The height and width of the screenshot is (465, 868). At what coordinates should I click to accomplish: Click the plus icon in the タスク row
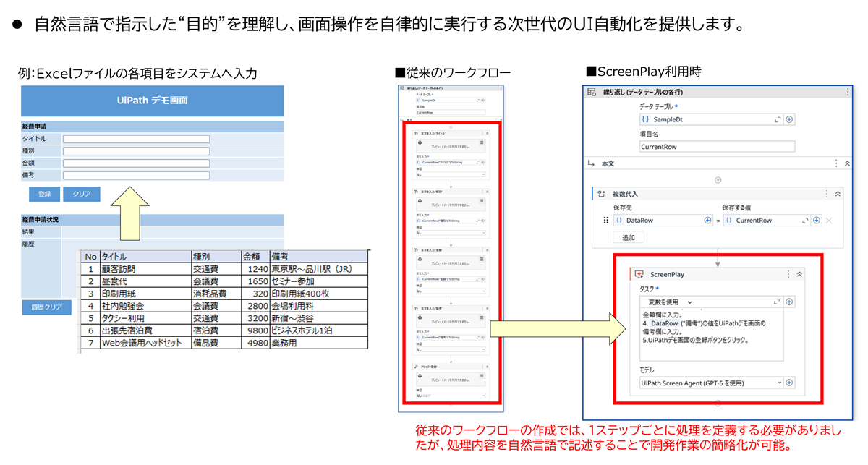coord(790,302)
